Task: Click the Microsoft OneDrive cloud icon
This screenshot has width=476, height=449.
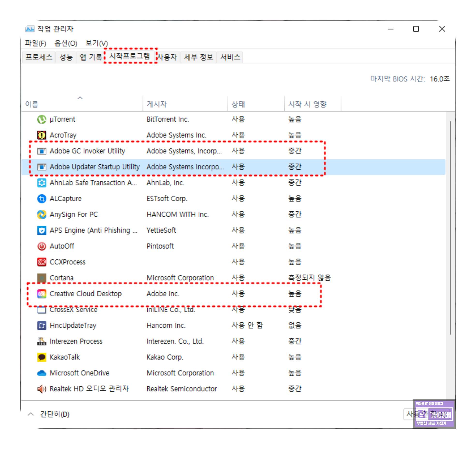Action: click(42, 373)
